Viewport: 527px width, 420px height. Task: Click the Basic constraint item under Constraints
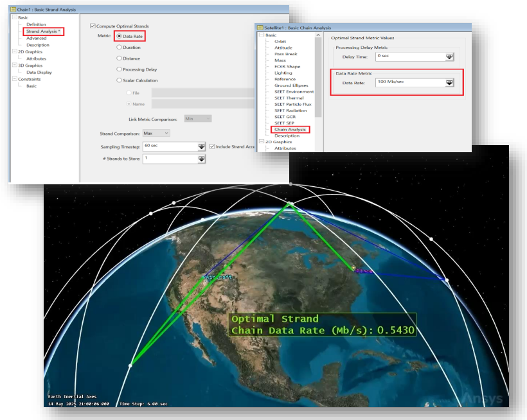pos(31,86)
